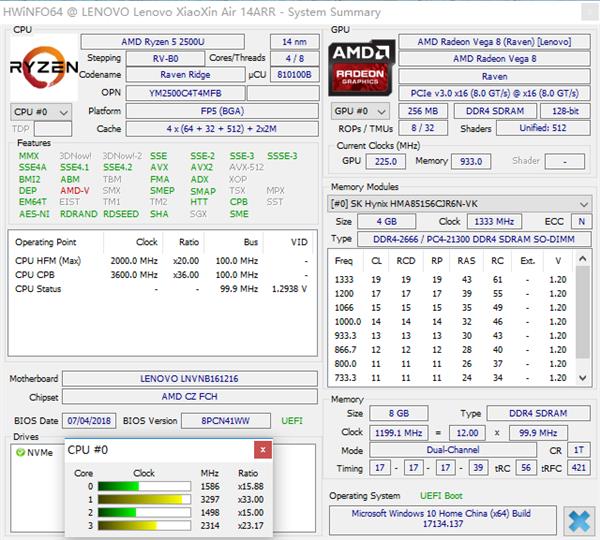The image size is (600, 540).
Task: Close the System Summary with blue X
Action: [576, 520]
